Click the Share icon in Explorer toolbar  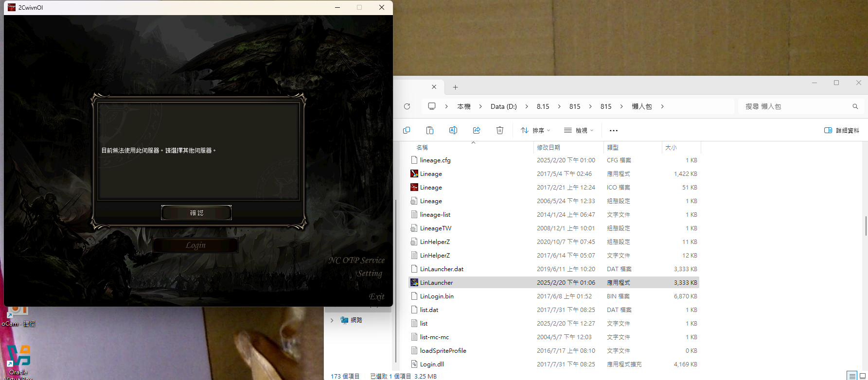point(477,130)
